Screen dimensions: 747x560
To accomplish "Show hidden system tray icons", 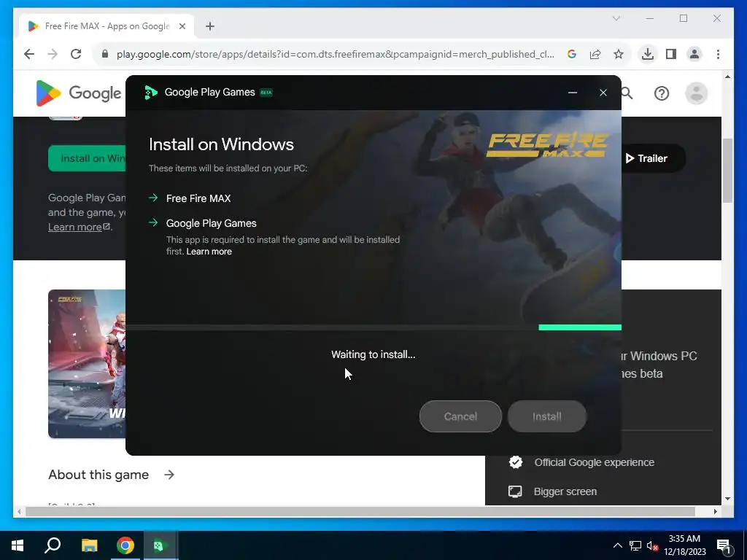I will click(x=617, y=545).
